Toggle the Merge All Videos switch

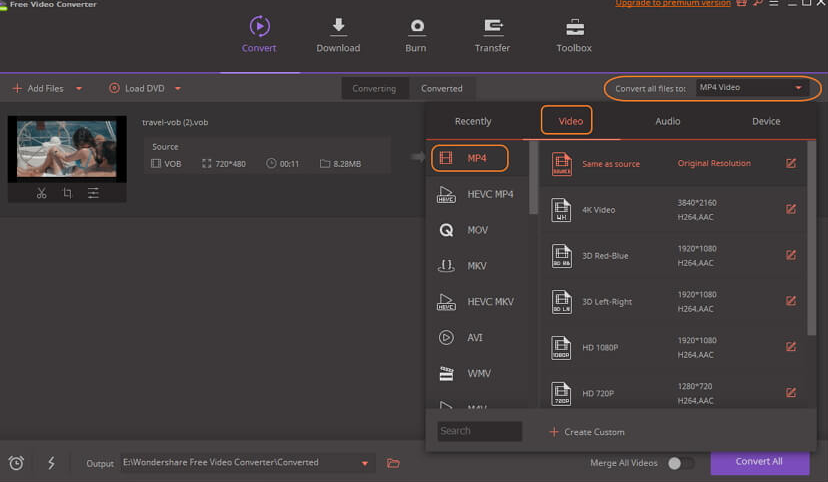click(x=680, y=463)
